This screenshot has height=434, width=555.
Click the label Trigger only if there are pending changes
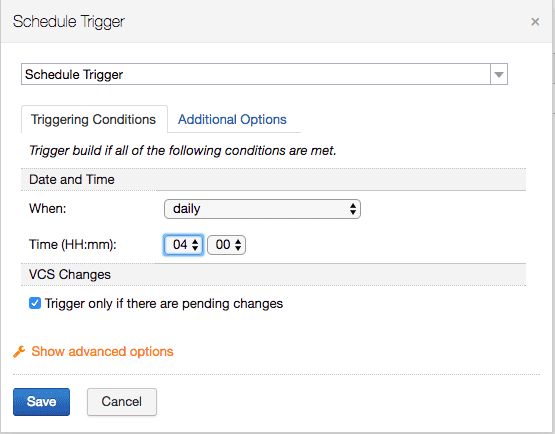[164, 304]
